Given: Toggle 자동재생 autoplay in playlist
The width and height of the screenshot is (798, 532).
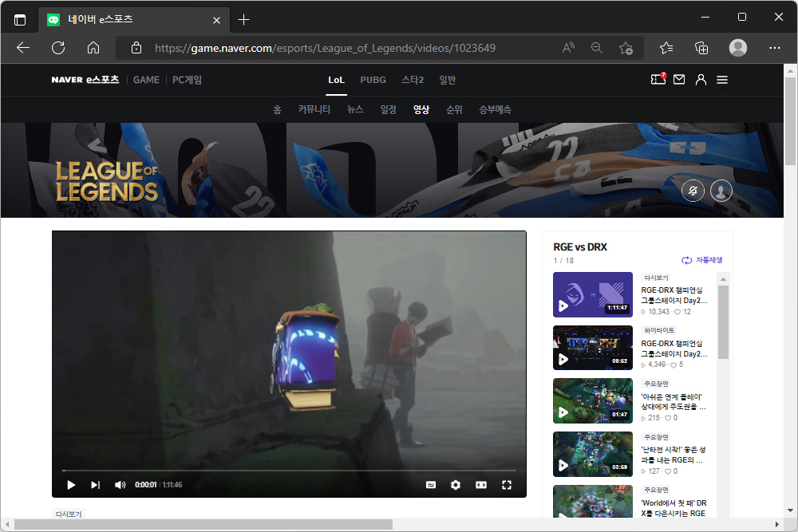Looking at the screenshot, I should (701, 260).
